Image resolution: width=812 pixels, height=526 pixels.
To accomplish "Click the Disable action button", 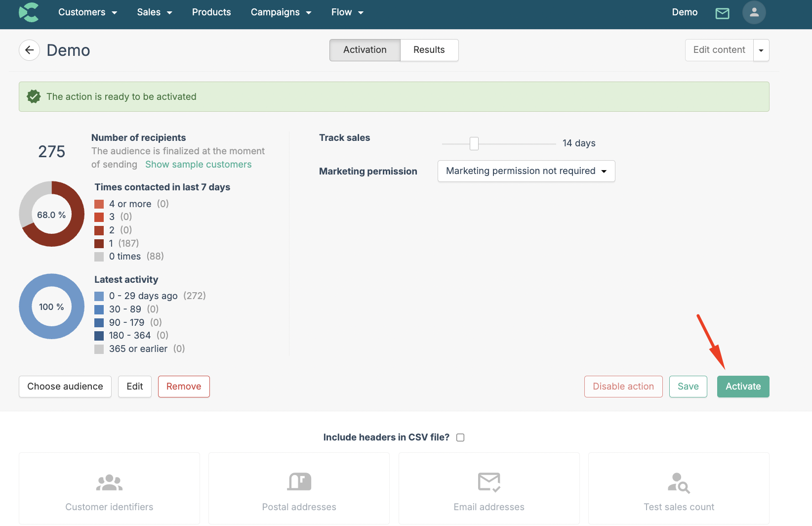I will coord(623,387).
